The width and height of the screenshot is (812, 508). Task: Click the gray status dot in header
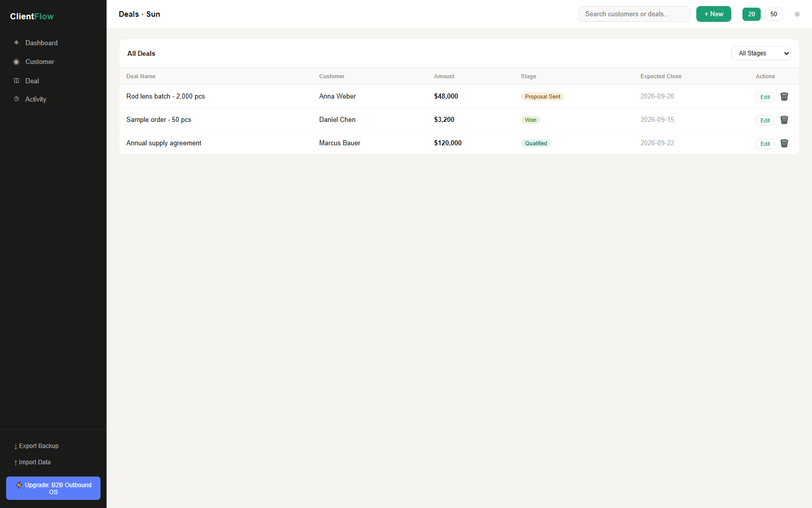797,14
